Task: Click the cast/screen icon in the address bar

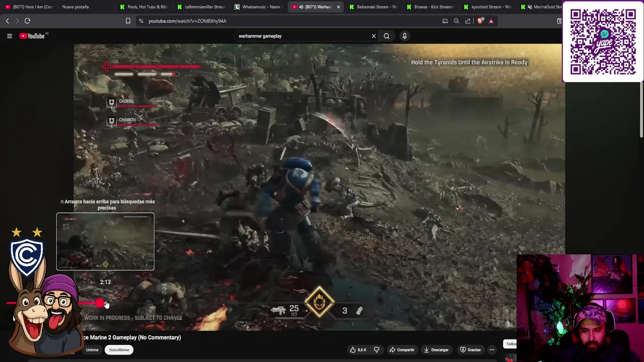Action: click(445, 21)
